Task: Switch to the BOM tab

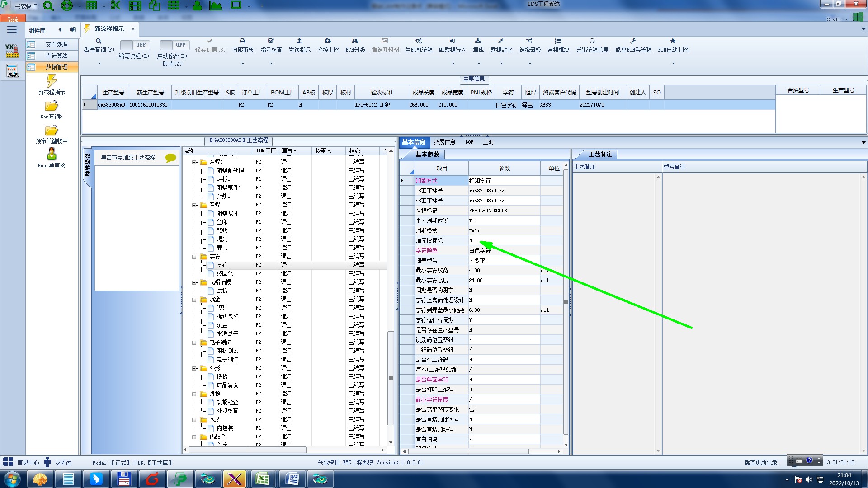Action: click(x=469, y=142)
